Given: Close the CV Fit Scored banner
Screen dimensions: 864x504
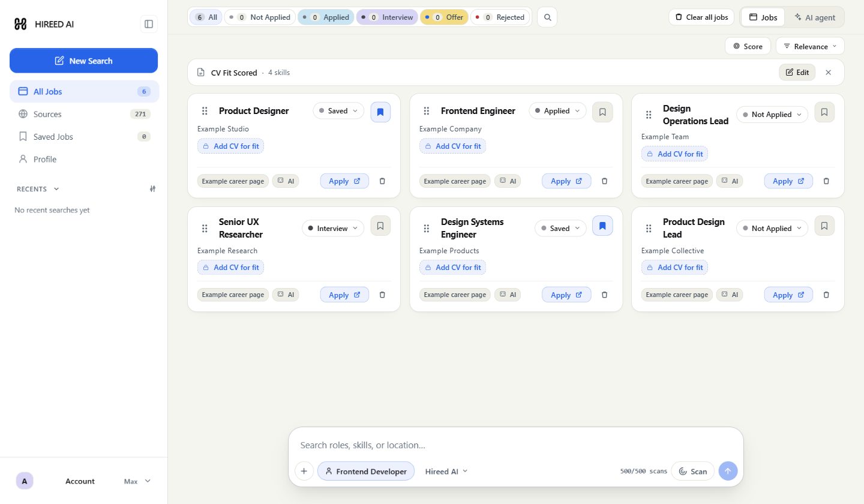Looking at the screenshot, I should (x=828, y=73).
